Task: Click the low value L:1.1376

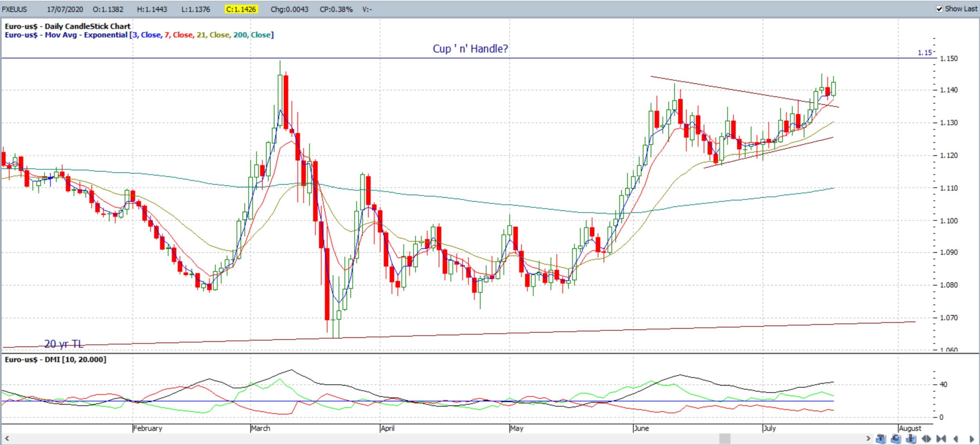Action: [196, 9]
